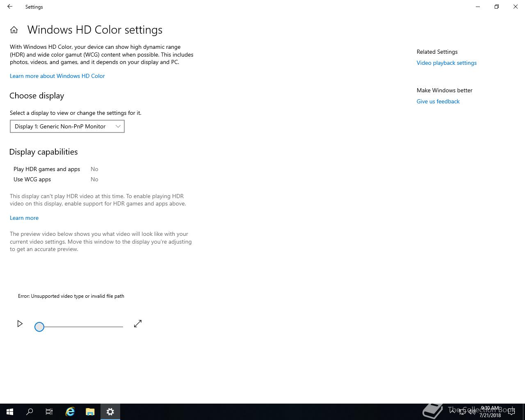Play the HDR preview video
525x420 pixels.
click(x=20, y=324)
